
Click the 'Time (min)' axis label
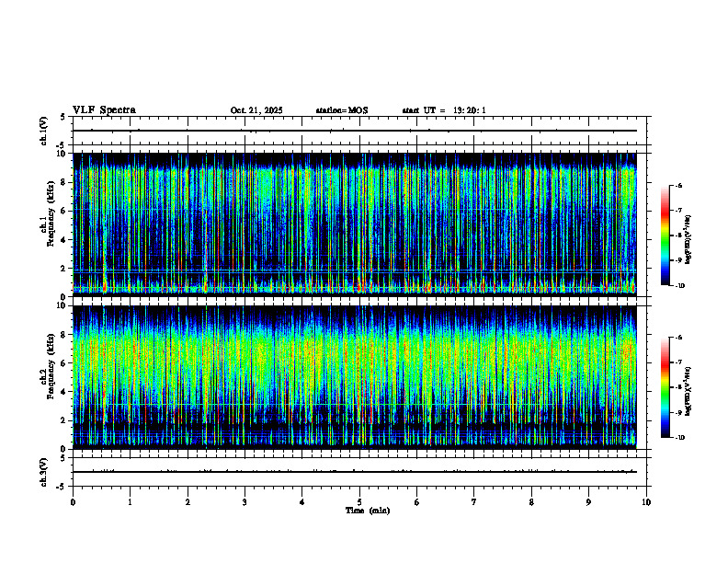pos(368,510)
